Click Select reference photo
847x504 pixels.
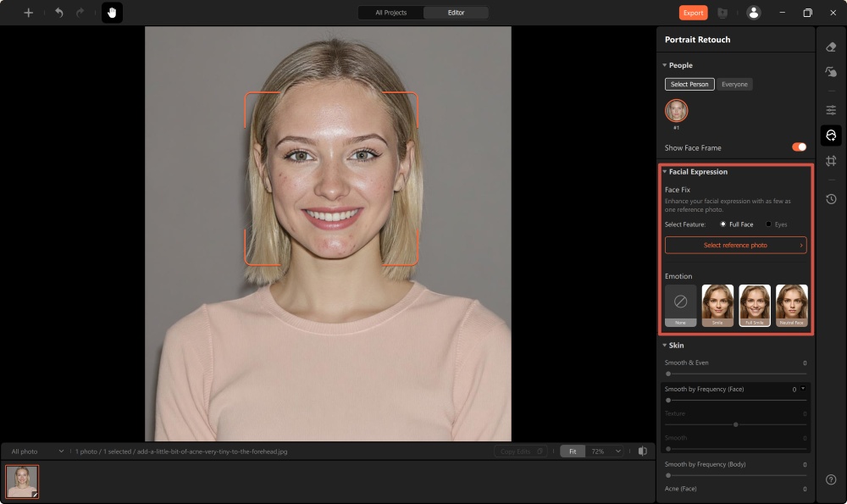[x=735, y=245]
